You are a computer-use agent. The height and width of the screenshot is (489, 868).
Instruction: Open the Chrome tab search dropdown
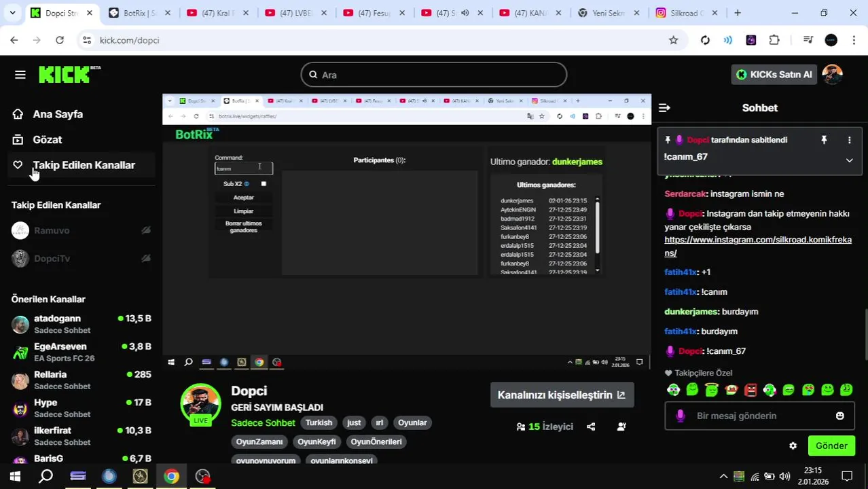pyautogui.click(x=12, y=13)
